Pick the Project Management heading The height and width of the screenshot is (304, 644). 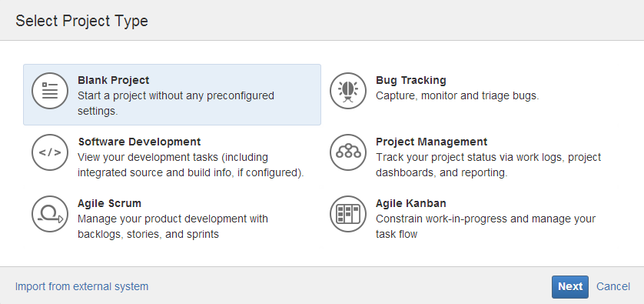click(432, 142)
